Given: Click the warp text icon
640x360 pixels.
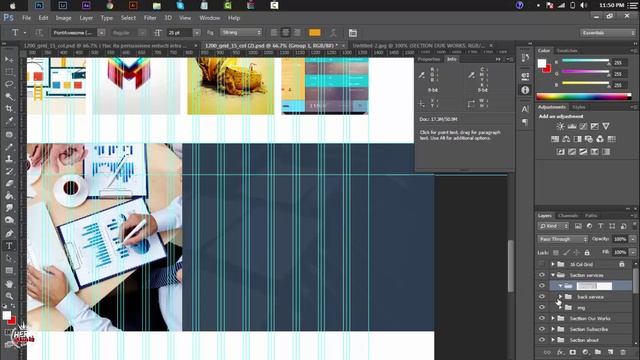Looking at the screenshot, I should [333, 33].
